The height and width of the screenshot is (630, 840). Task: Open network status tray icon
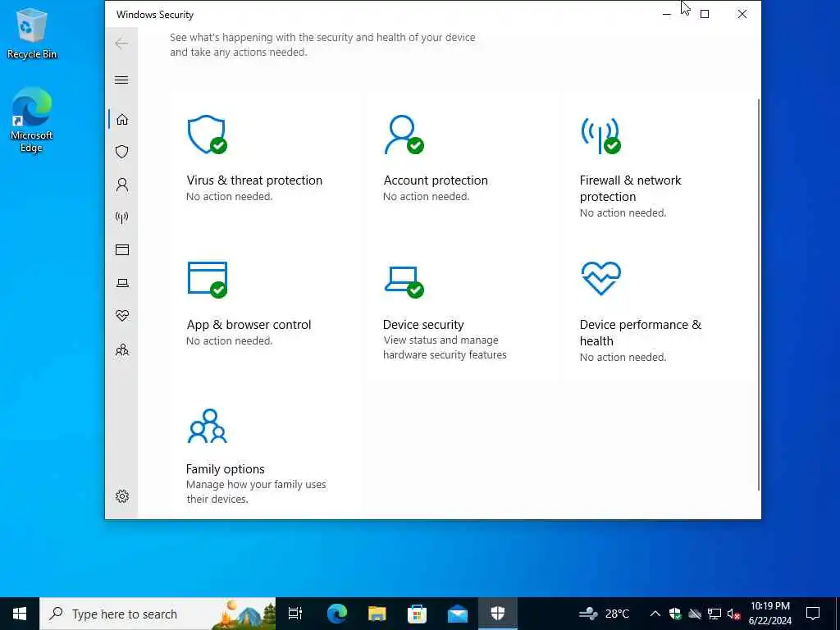click(x=714, y=614)
